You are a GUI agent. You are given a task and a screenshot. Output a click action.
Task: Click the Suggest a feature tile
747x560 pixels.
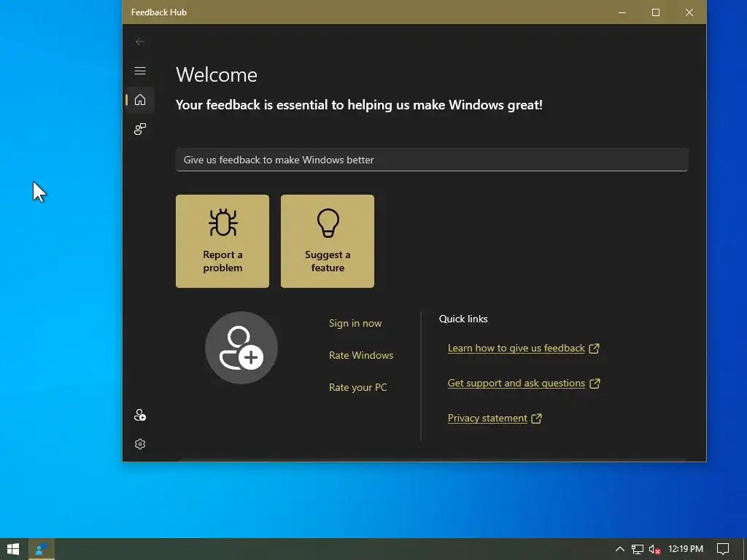pyautogui.click(x=328, y=241)
